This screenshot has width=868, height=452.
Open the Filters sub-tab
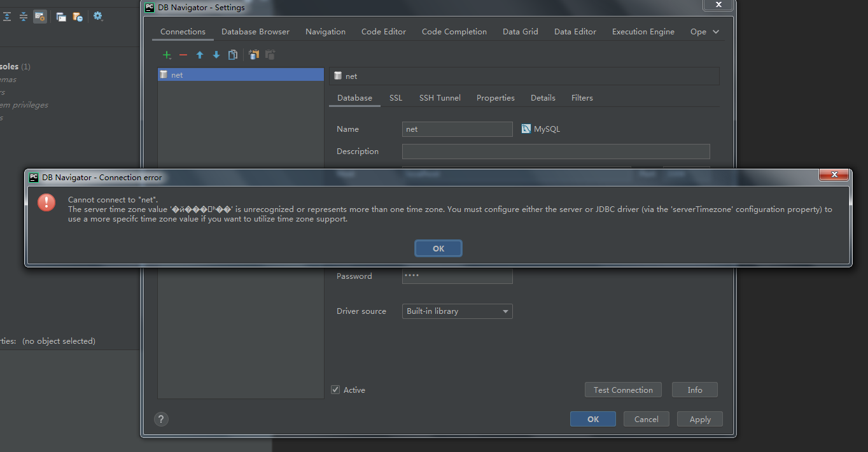tap(582, 98)
